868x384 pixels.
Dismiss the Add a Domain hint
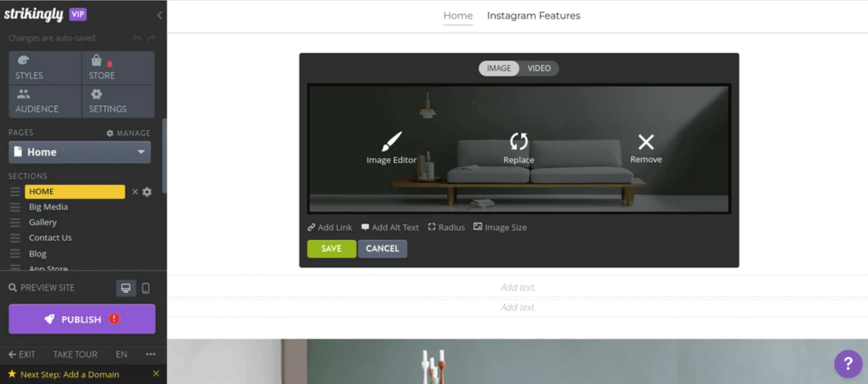click(x=156, y=374)
